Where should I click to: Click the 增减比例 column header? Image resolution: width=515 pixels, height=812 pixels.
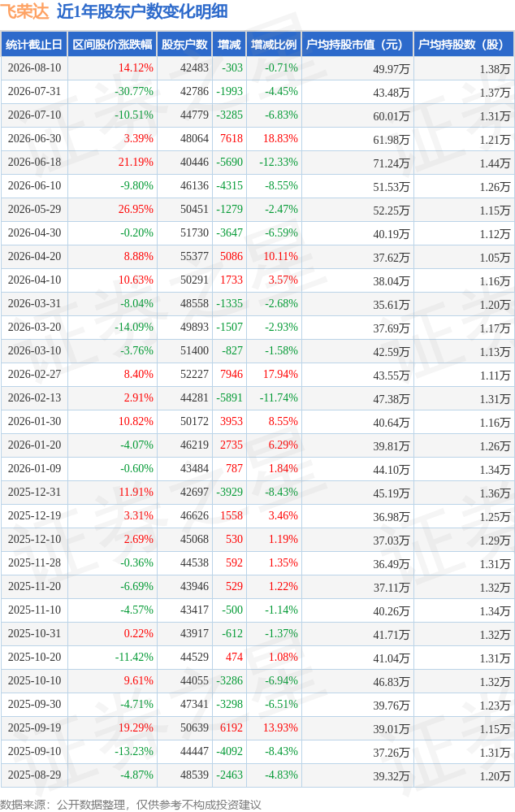[x=274, y=45]
